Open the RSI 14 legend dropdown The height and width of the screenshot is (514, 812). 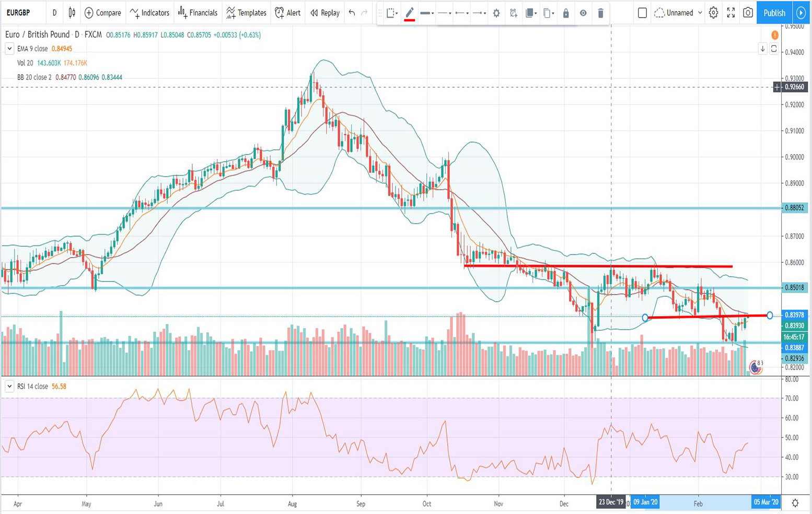point(9,386)
